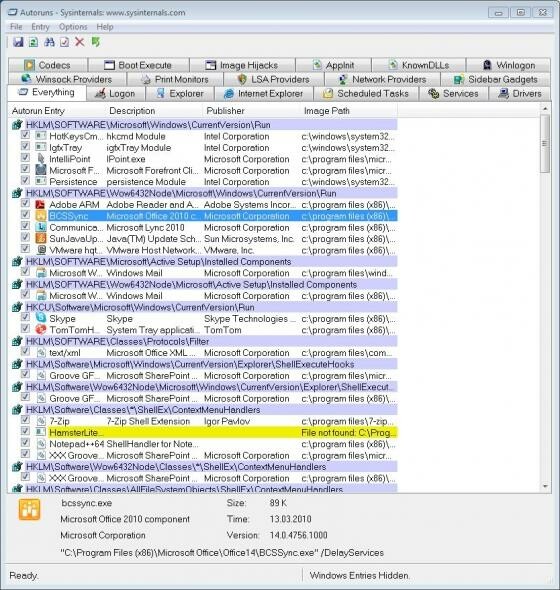Click the text/xml entry icon
This screenshot has width=560, height=590.
coord(40,353)
